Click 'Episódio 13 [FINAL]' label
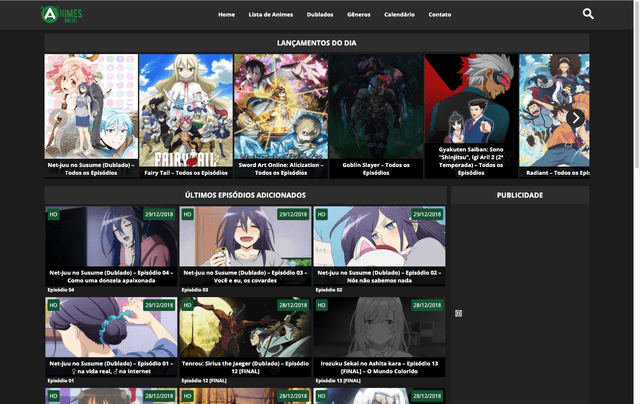 tap(338, 380)
